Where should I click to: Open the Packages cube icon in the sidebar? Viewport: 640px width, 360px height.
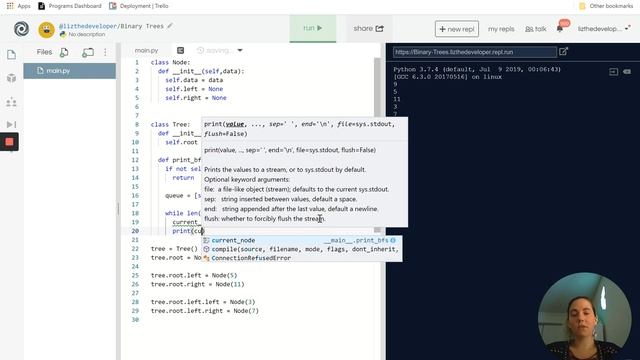[11, 78]
